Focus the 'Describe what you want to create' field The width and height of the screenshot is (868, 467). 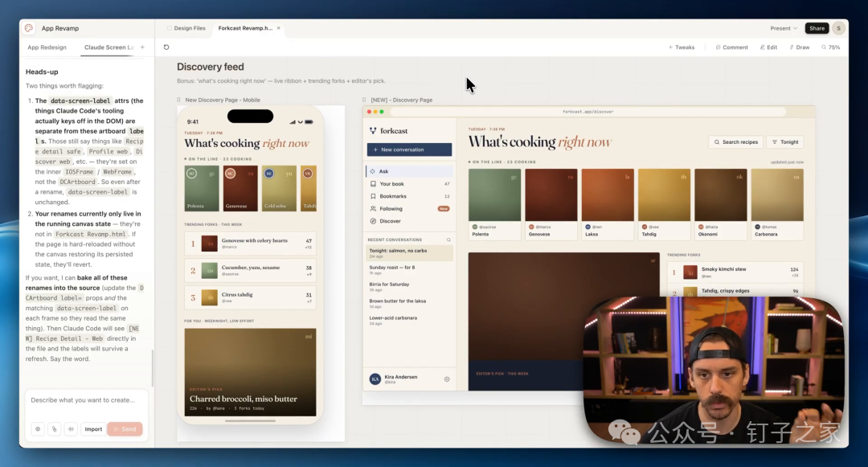[86, 400]
